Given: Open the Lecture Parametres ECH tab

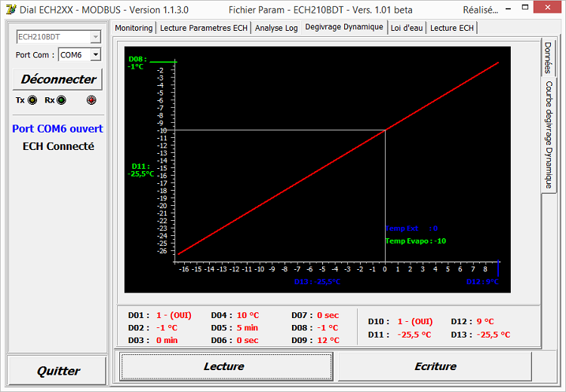Looking at the screenshot, I should 204,28.
